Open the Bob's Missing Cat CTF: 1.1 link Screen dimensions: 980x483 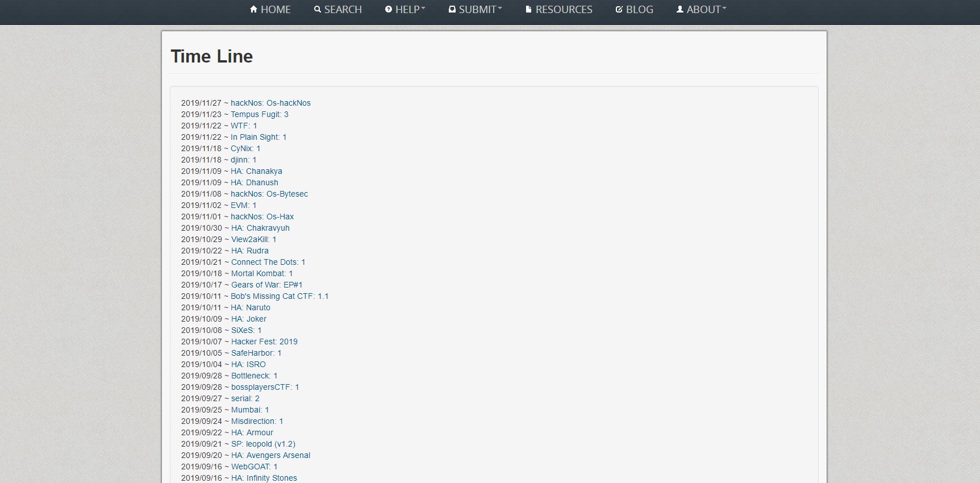tap(280, 296)
